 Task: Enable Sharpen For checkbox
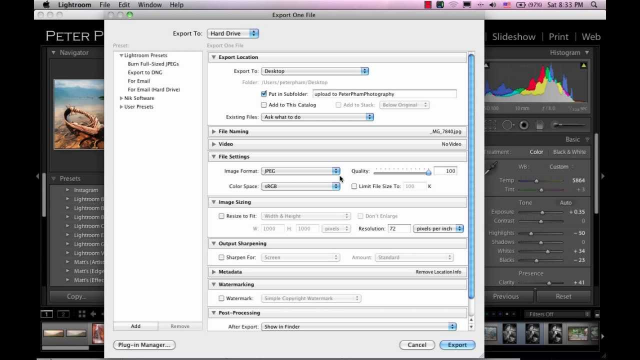point(221,258)
